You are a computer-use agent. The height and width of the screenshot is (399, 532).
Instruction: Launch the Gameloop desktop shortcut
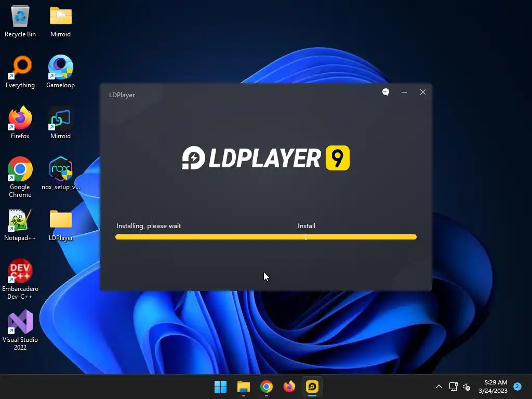coord(60,72)
